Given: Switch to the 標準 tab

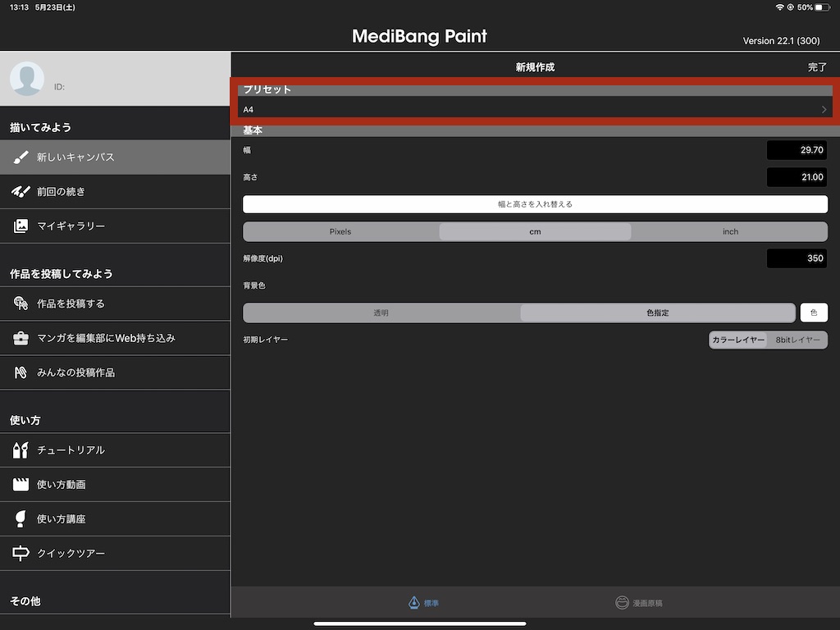Looking at the screenshot, I should click(424, 603).
